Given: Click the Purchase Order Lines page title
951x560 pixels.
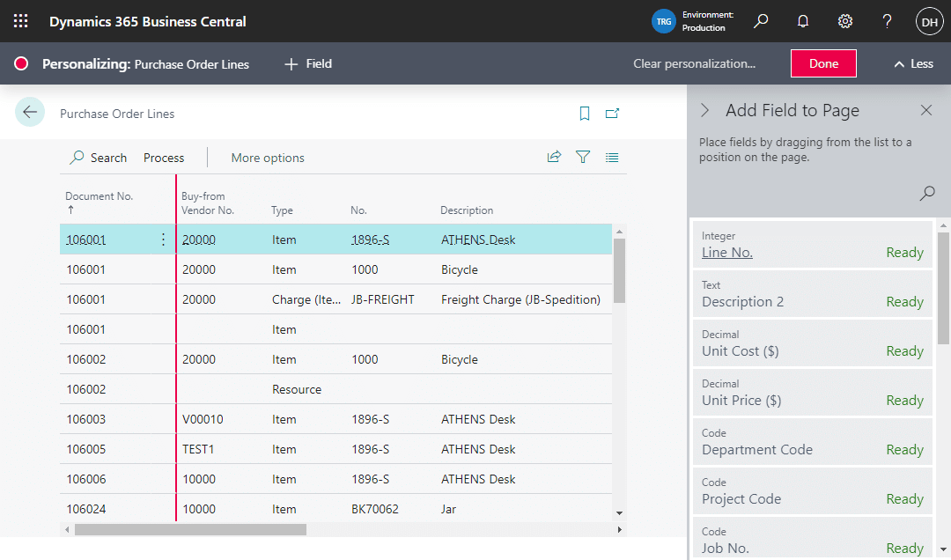Looking at the screenshot, I should tap(117, 114).
